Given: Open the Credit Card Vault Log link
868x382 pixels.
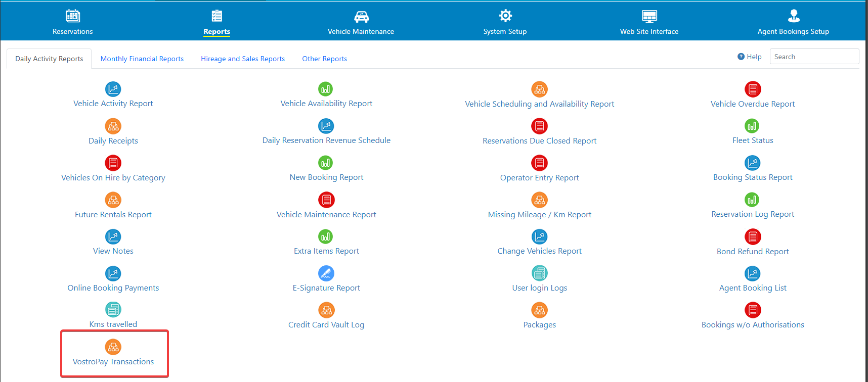Looking at the screenshot, I should [x=326, y=325].
